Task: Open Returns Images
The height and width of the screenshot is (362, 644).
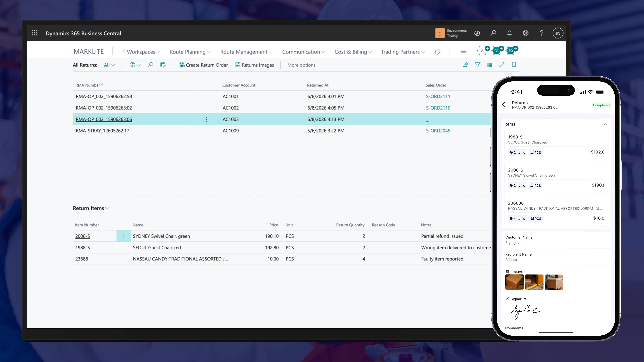Action: [255, 65]
